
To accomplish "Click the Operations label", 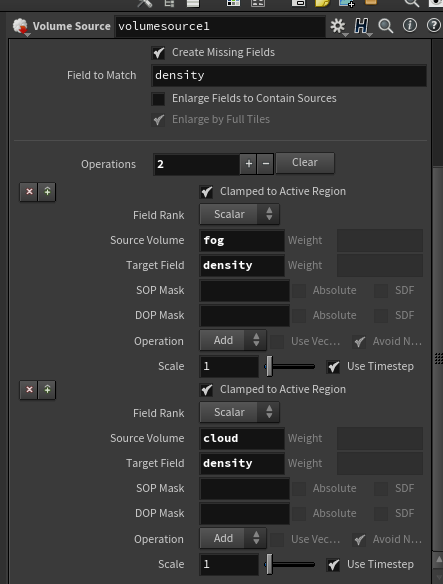I will [108, 165].
